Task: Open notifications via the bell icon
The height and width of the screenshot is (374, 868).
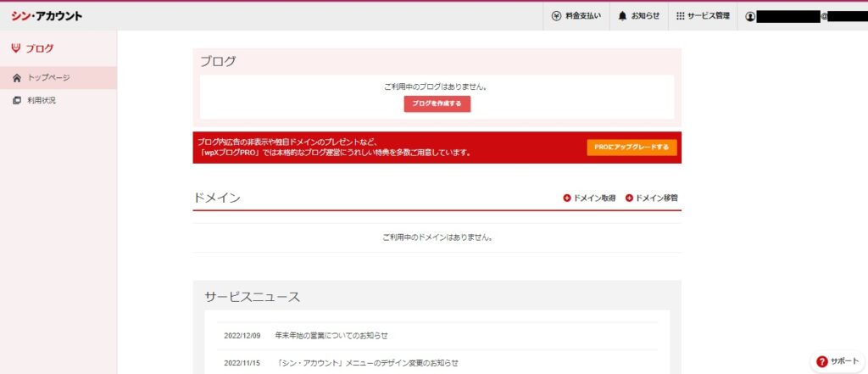Action: click(x=623, y=16)
